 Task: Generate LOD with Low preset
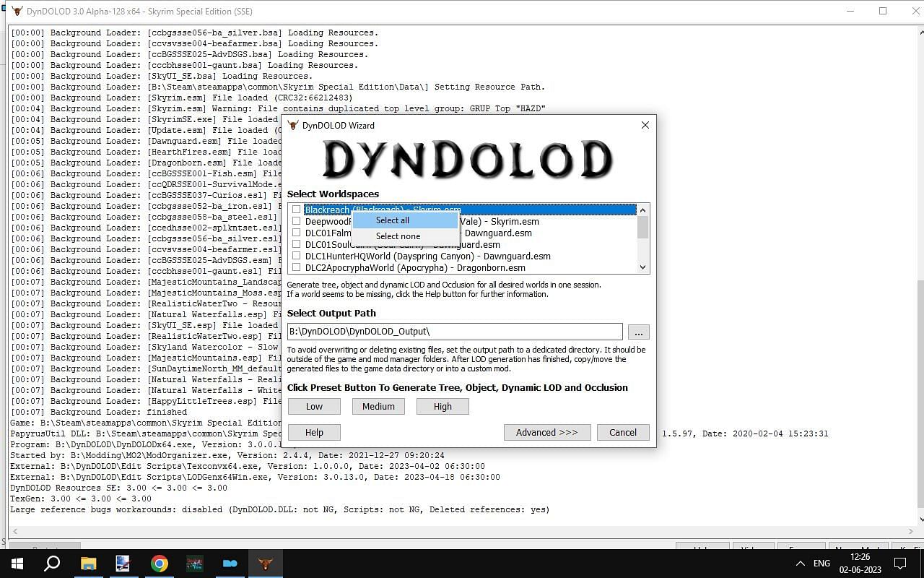314,406
